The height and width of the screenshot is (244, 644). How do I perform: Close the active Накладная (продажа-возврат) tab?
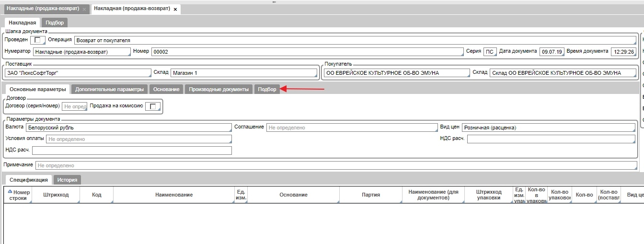pos(175,10)
